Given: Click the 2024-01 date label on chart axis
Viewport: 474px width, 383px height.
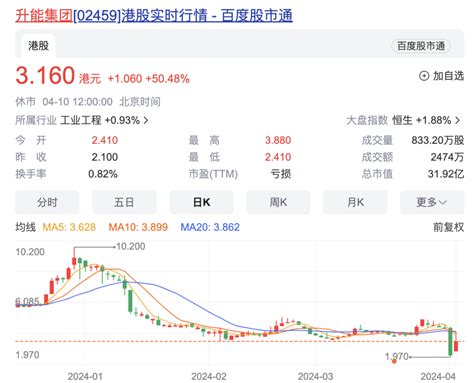Looking at the screenshot, I should (x=85, y=377).
